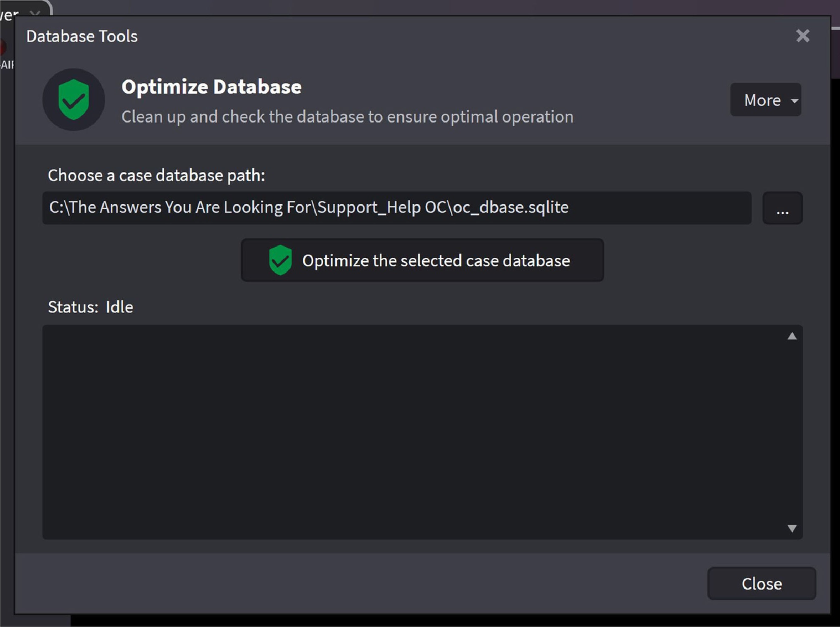
Task: Close the background tab with its small x
Action: point(35,13)
